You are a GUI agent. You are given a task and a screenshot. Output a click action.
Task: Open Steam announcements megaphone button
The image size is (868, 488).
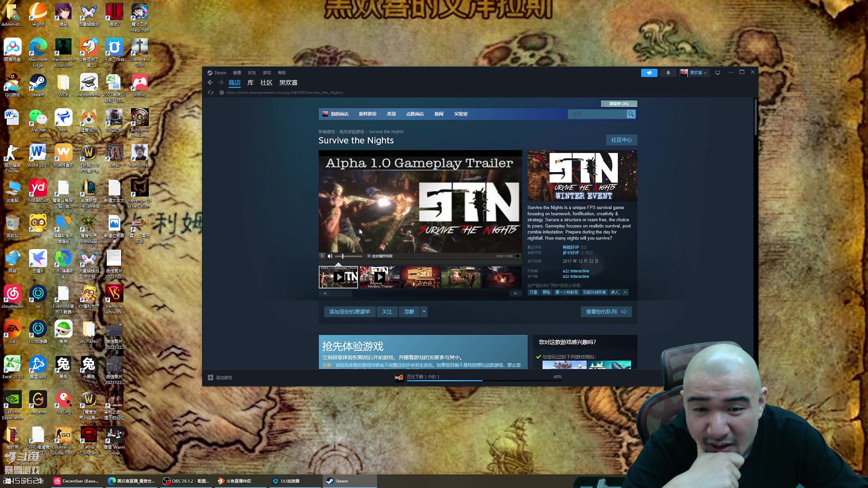pyautogui.click(x=649, y=73)
